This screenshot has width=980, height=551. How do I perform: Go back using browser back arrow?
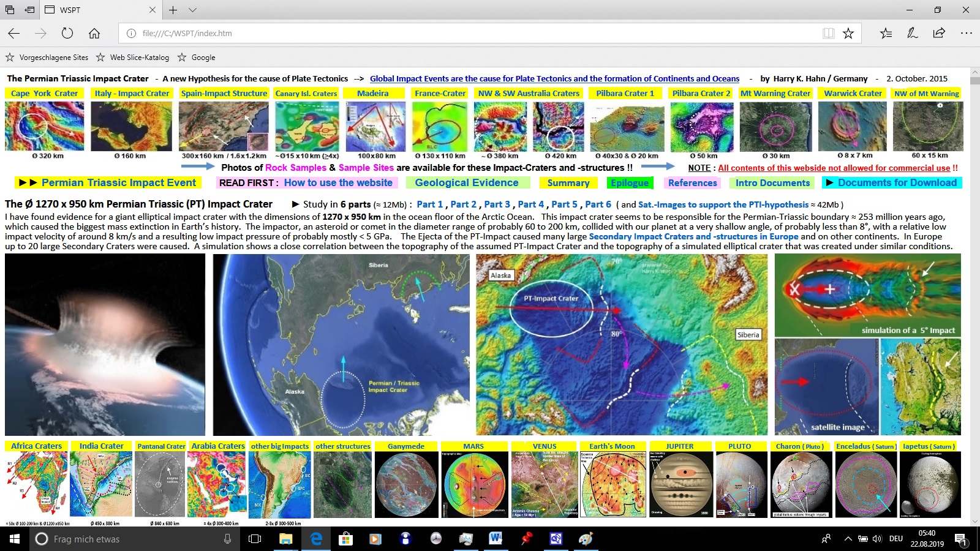14,33
